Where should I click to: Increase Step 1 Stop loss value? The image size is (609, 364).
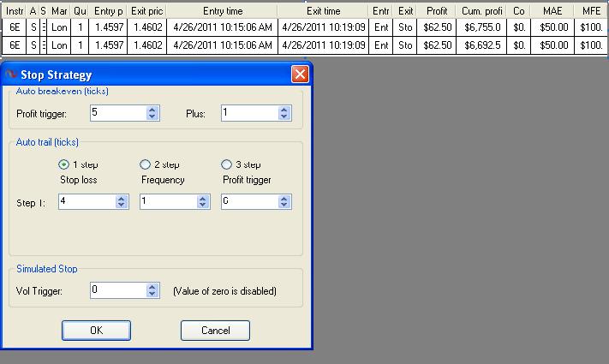pos(121,199)
